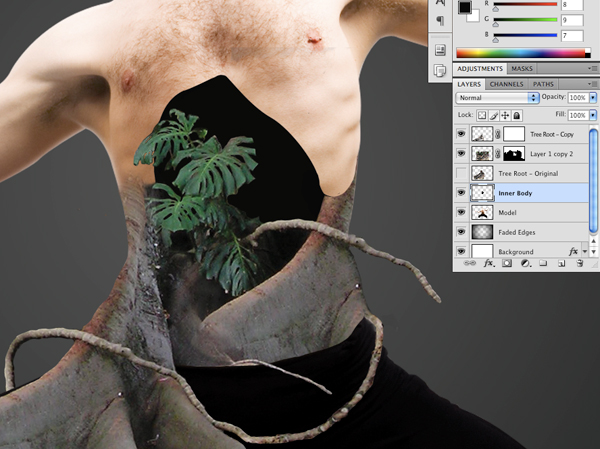Open the Character panel icon

(x=440, y=3)
